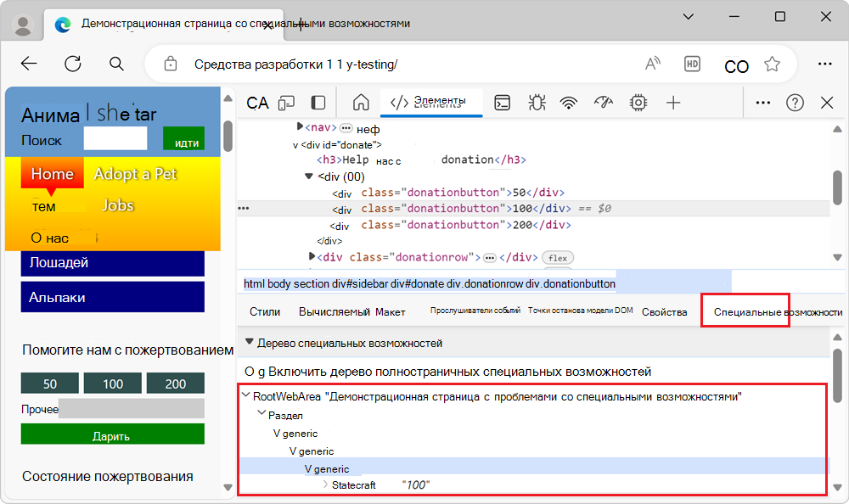Open the Sources bug icon tool
Viewport: 849px width, 504px height.
537,103
